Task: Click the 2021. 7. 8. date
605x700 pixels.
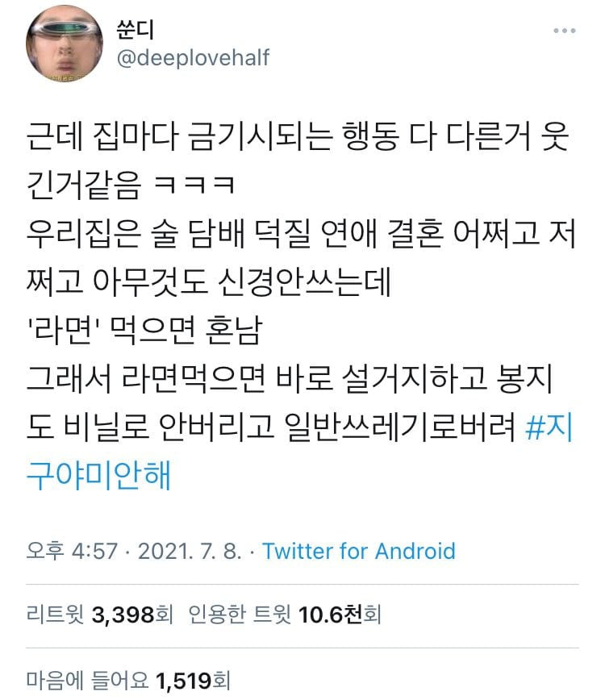Action: coord(190,551)
